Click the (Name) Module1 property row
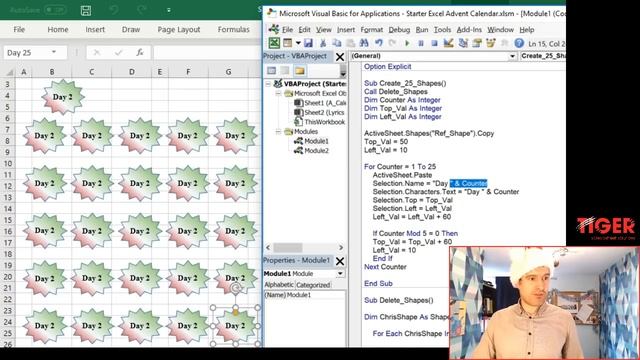 click(304, 295)
